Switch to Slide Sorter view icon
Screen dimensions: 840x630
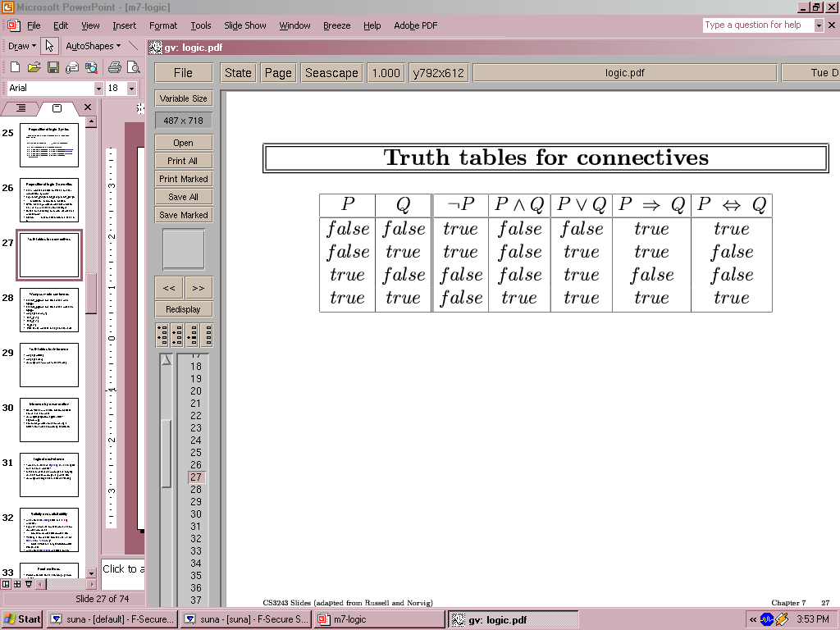17,584
